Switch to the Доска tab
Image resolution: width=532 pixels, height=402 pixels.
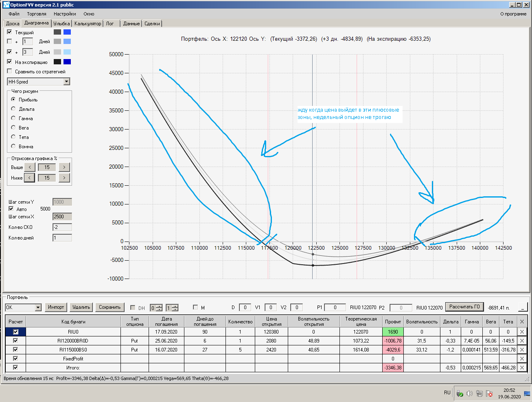[x=13, y=24]
